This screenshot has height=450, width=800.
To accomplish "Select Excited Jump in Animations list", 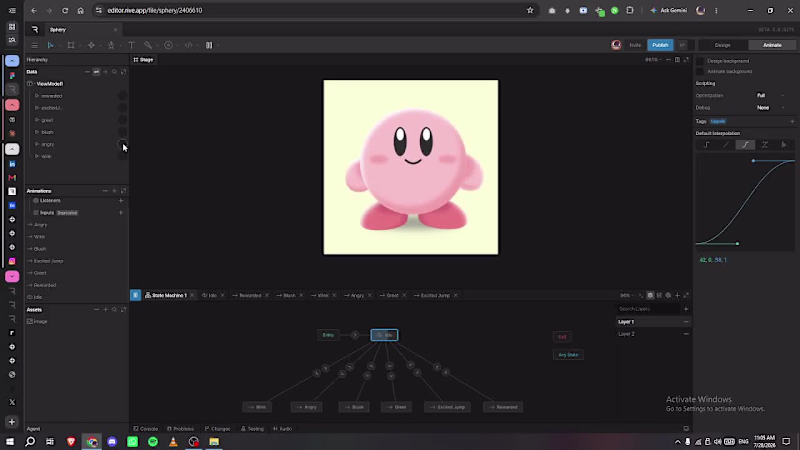I will click(x=46, y=261).
